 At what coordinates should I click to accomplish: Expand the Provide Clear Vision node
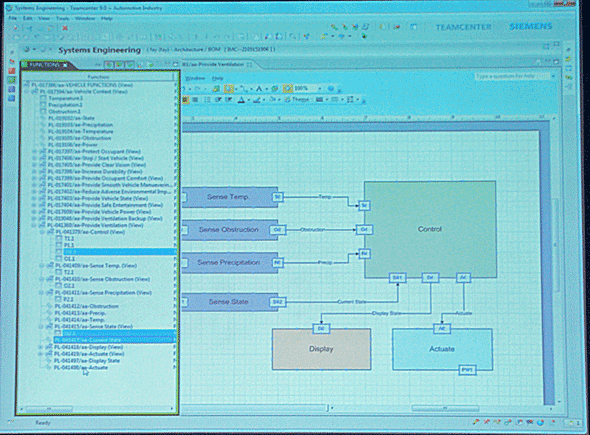click(34, 165)
